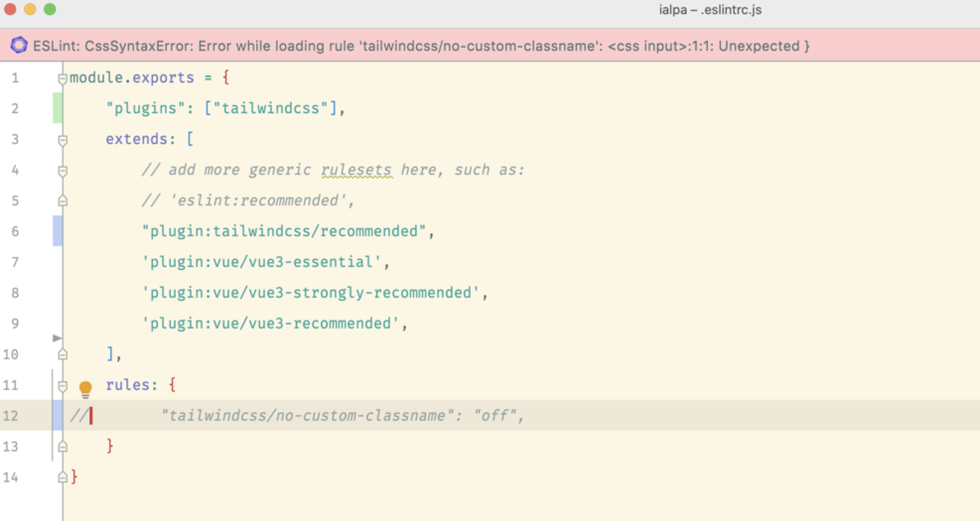
Task: Click the fold marker beside line 5
Action: 62,200
